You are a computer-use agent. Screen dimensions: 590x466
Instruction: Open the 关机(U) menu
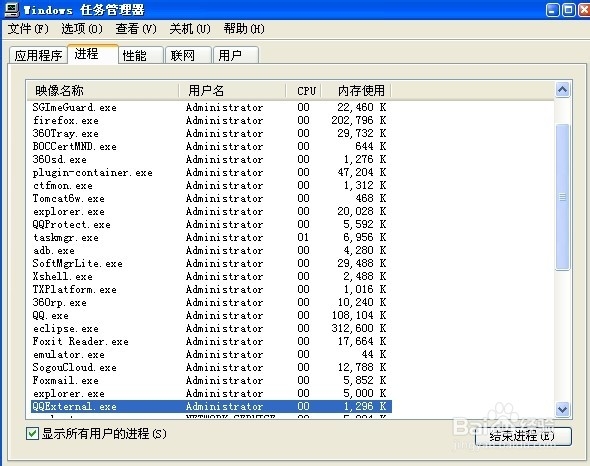click(x=190, y=29)
